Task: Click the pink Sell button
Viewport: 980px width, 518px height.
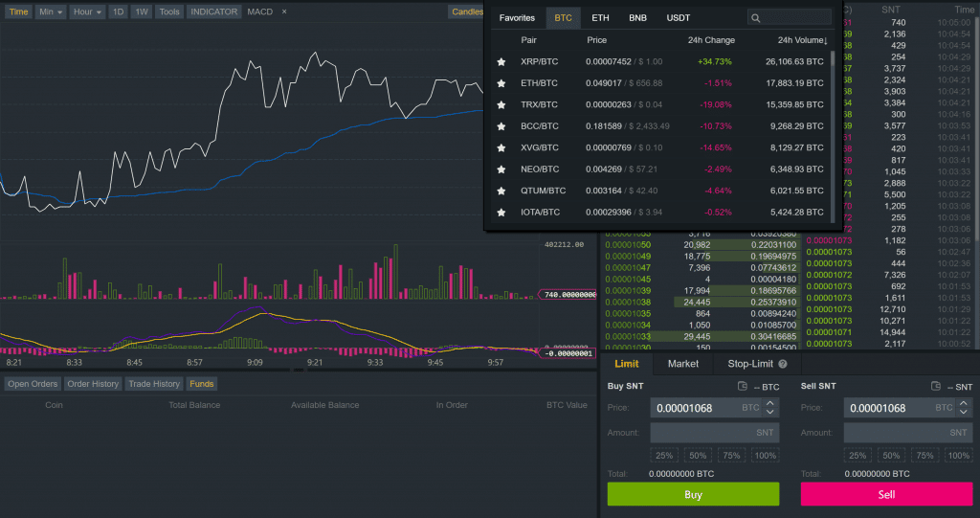Action: [886, 494]
